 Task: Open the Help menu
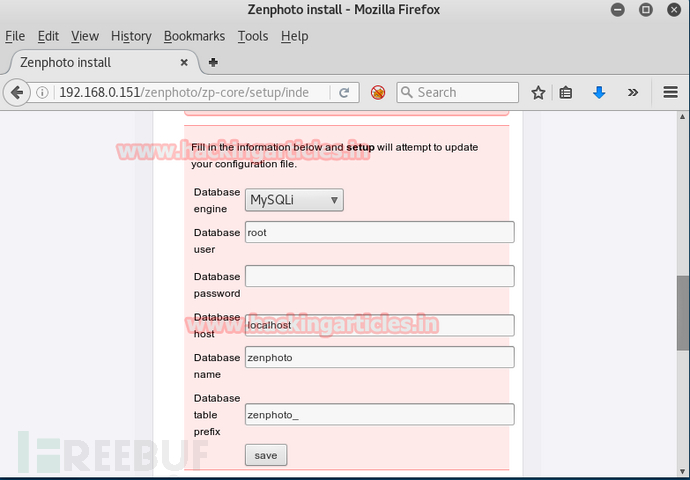294,36
